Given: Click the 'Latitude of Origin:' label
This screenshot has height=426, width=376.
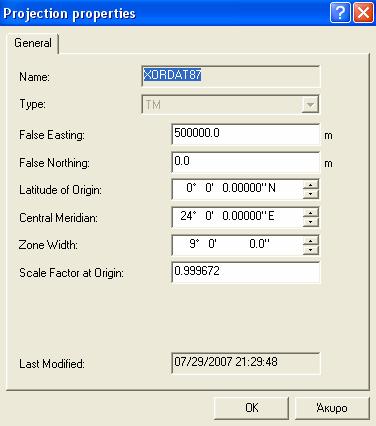Looking at the screenshot, I should 60,190.
